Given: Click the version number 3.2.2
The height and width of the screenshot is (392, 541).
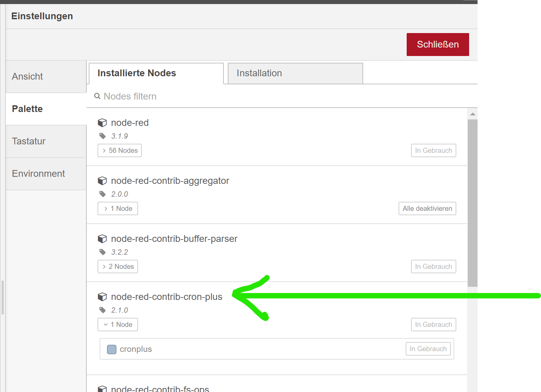Looking at the screenshot, I should pos(119,252).
